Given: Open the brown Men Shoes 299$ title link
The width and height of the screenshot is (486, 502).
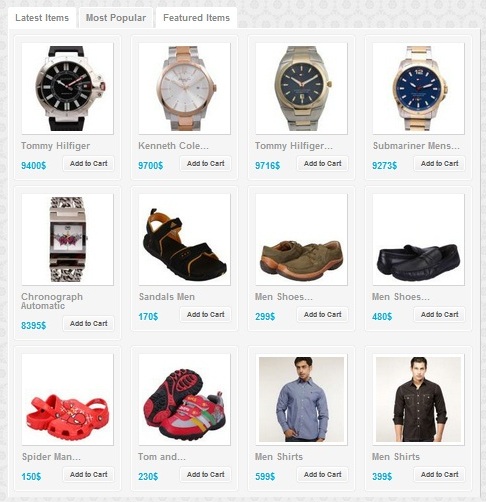Looking at the screenshot, I should 284,297.
